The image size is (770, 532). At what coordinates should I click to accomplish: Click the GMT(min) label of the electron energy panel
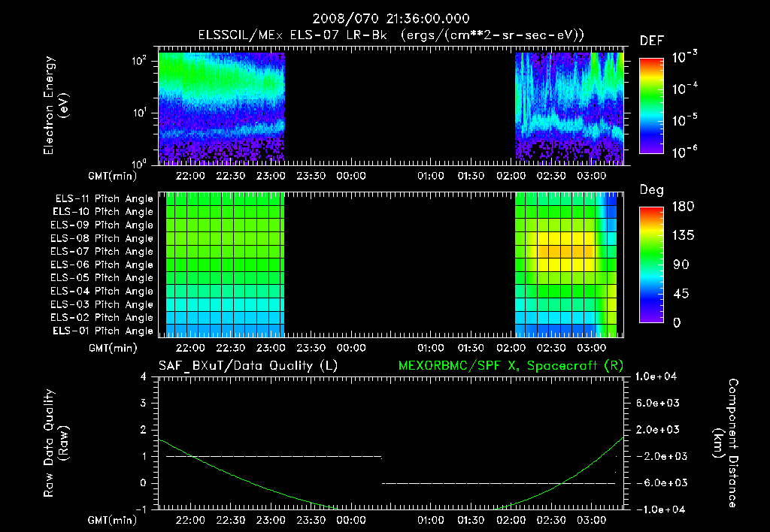pos(113,176)
